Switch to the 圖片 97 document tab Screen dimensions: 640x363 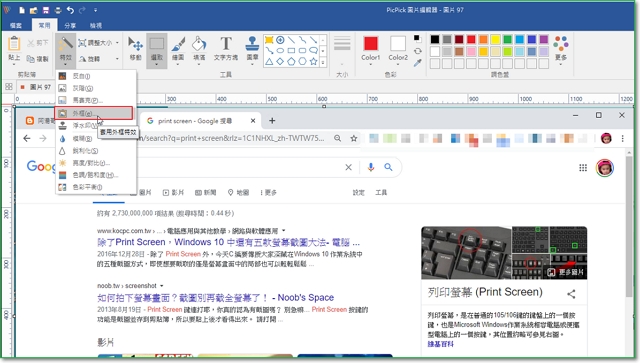click(x=36, y=87)
